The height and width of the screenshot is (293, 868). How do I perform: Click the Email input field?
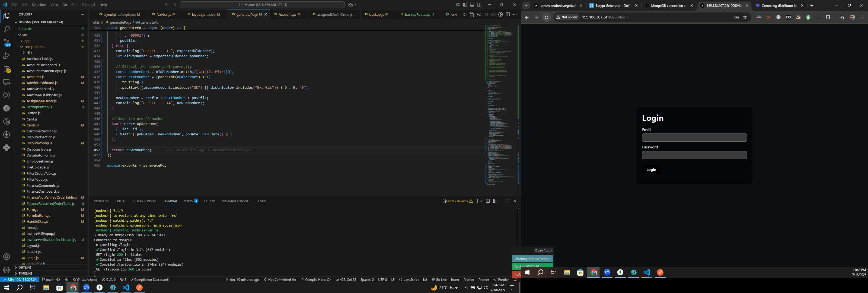pos(694,138)
